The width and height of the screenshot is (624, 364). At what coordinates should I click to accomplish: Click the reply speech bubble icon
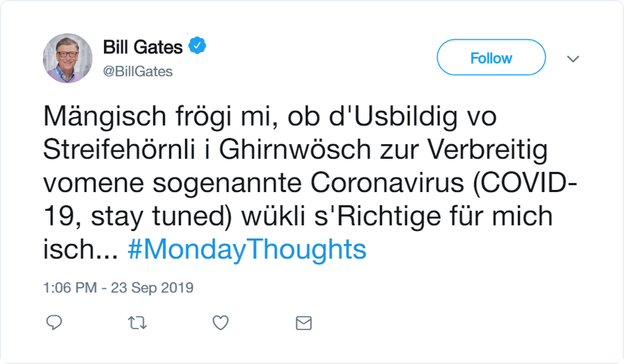point(54,323)
